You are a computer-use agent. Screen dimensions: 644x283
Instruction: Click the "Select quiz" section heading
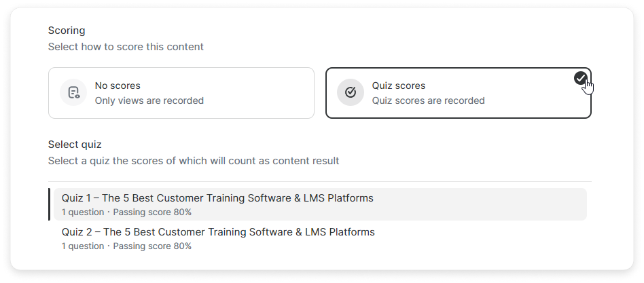[75, 145]
